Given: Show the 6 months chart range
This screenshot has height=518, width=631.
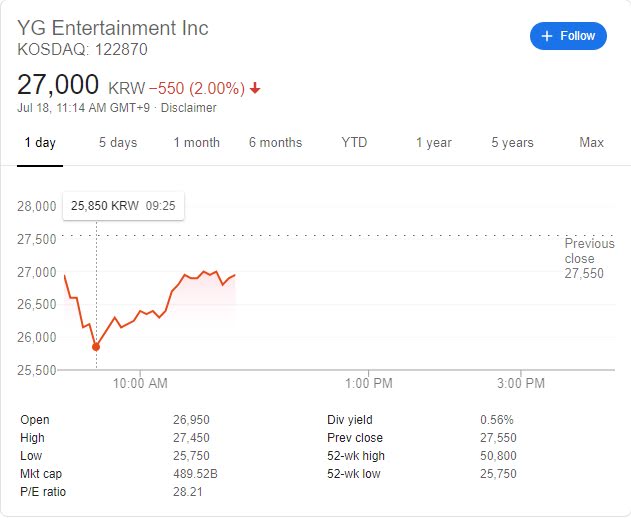Looking at the screenshot, I should pyautogui.click(x=275, y=143).
